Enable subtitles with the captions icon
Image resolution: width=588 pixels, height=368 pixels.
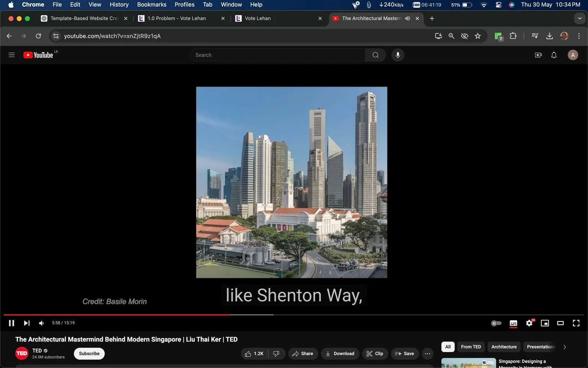click(x=513, y=323)
